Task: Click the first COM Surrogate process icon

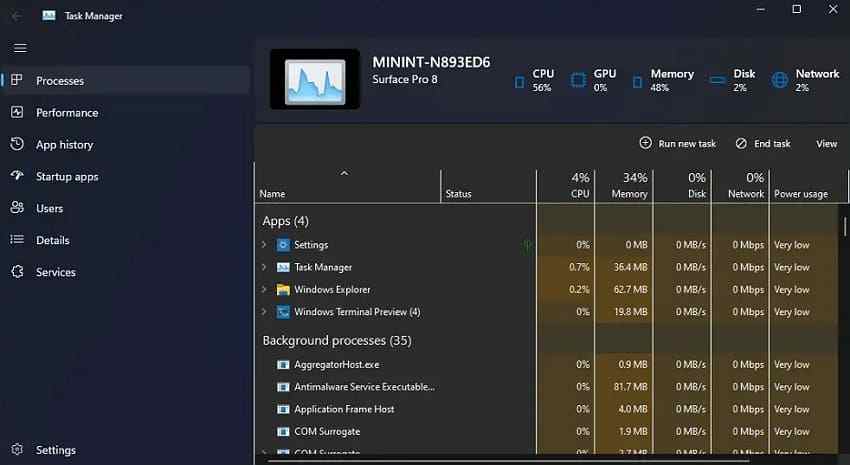Action: (283, 431)
